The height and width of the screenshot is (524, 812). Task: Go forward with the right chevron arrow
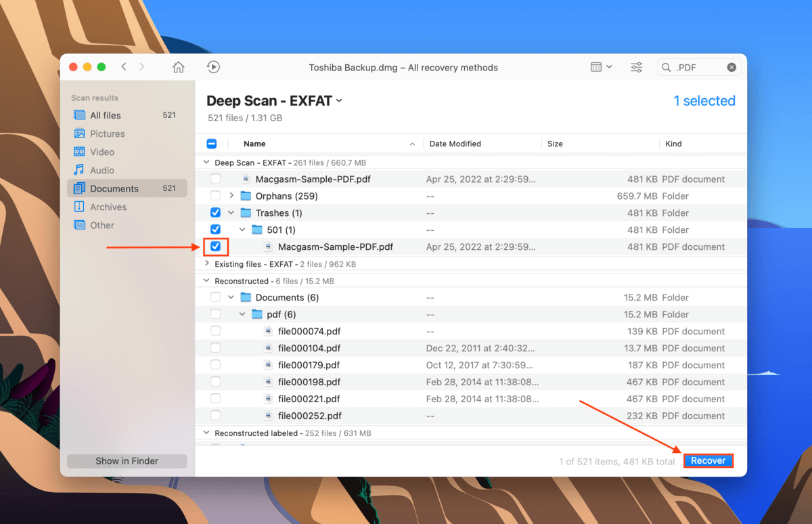tap(141, 67)
